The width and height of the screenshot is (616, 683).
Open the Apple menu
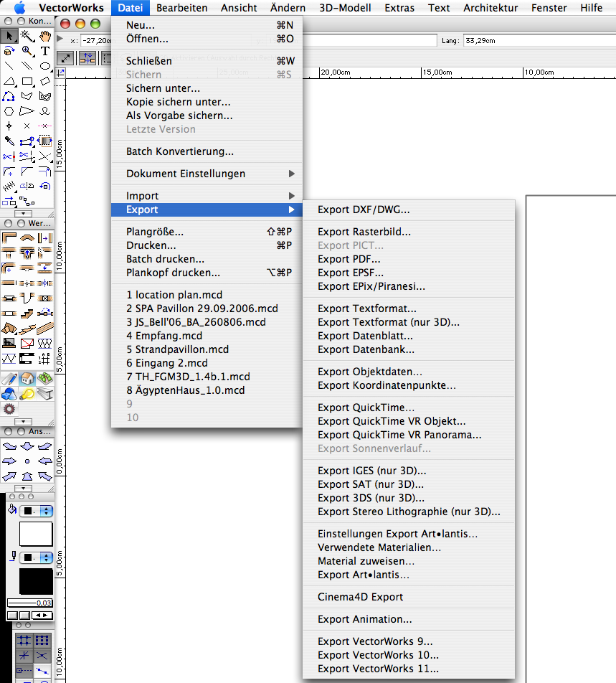pos(20,8)
